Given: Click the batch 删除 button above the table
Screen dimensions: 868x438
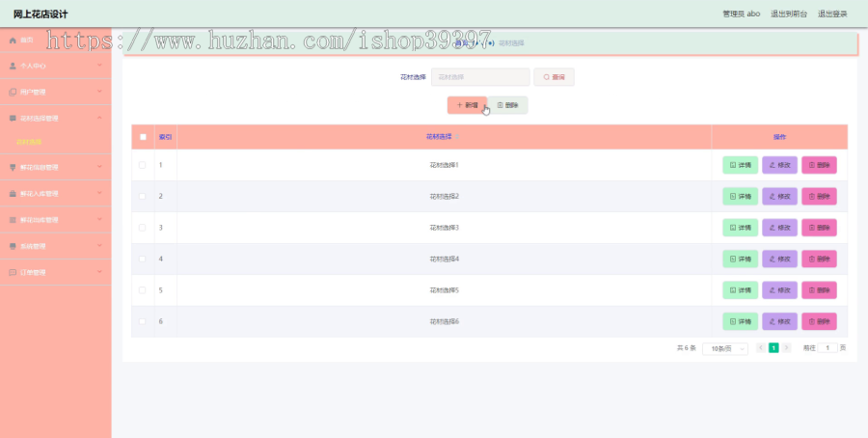Looking at the screenshot, I should (x=507, y=105).
